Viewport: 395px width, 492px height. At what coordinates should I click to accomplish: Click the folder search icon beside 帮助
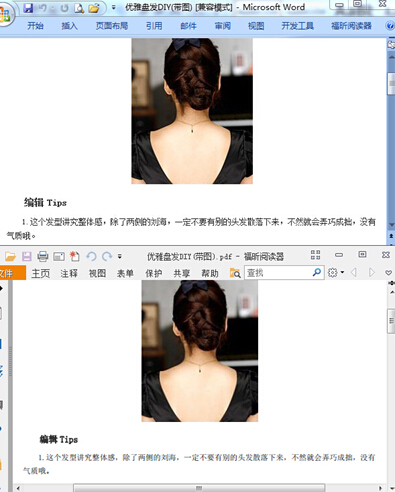tap(235, 273)
